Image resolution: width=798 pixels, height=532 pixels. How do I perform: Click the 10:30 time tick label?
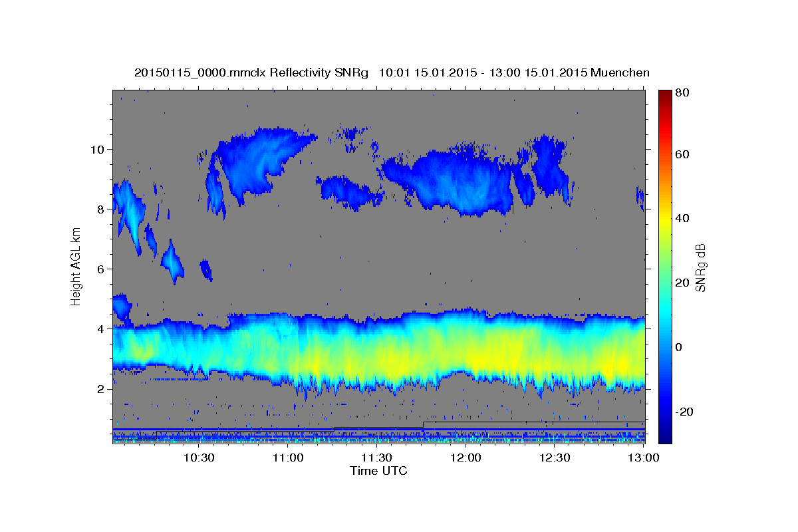pos(198,458)
